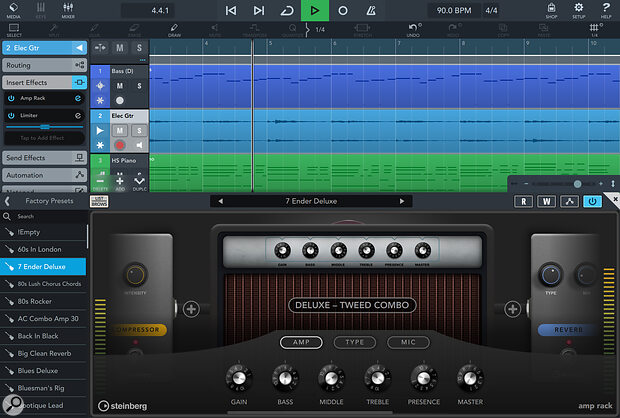
Task: Solo the Bass (D) track
Action: coord(139,86)
